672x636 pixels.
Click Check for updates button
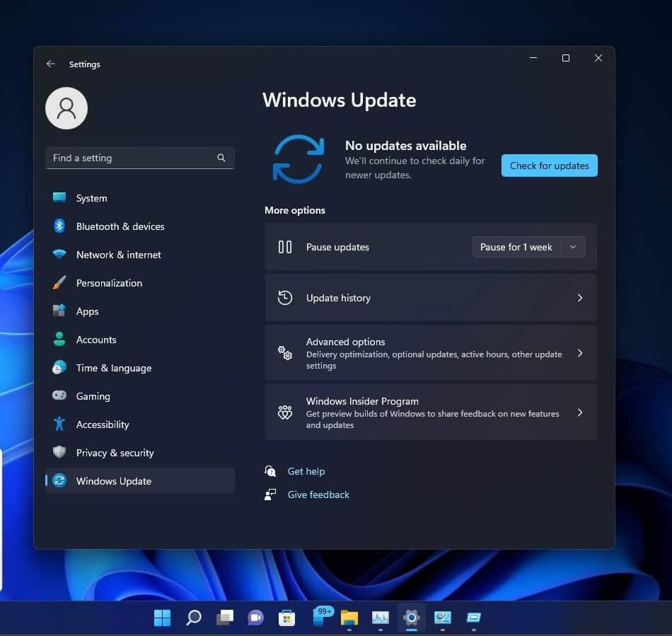(550, 166)
